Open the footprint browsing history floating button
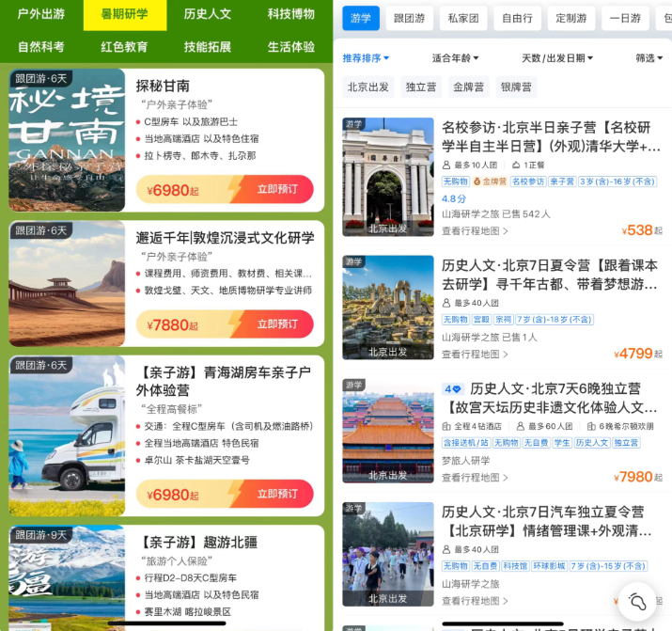The height and width of the screenshot is (631, 672). (638, 600)
